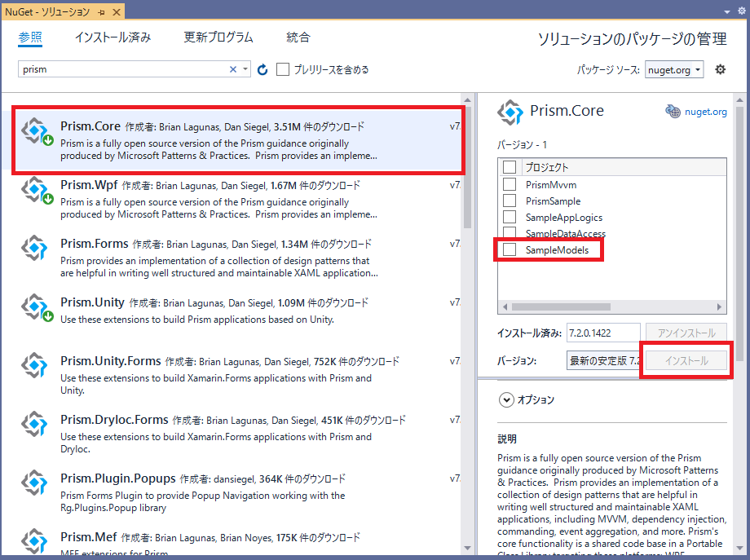750x560 pixels.
Task: Click the SampleAppLogics project name
Action: pos(564,217)
